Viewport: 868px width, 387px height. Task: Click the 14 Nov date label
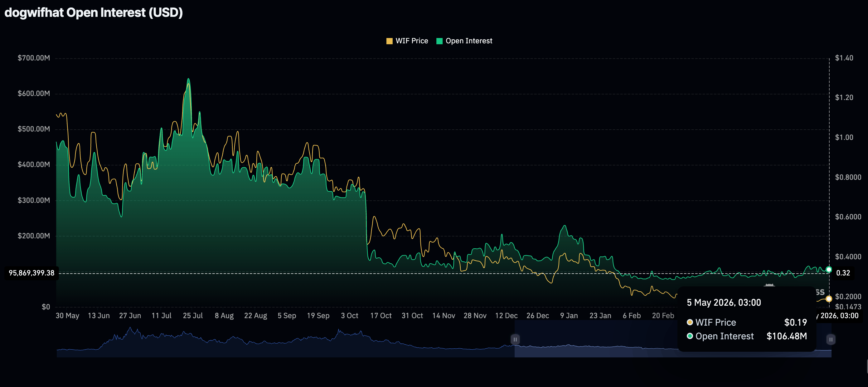pos(444,316)
